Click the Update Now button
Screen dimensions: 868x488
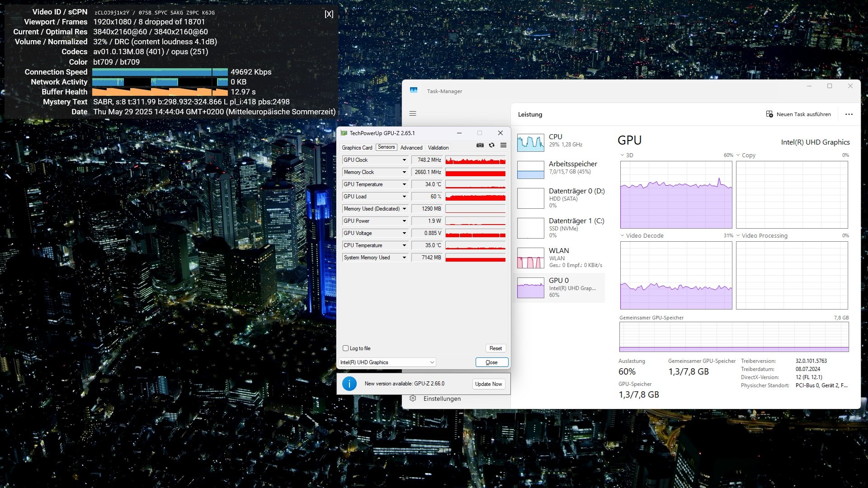(488, 384)
